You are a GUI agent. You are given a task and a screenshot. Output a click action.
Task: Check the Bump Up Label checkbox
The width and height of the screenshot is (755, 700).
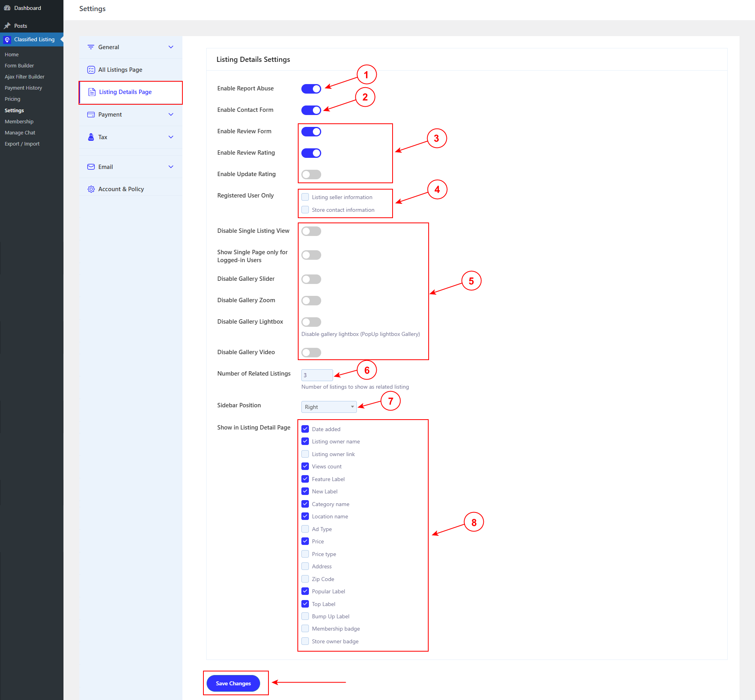[x=305, y=616]
